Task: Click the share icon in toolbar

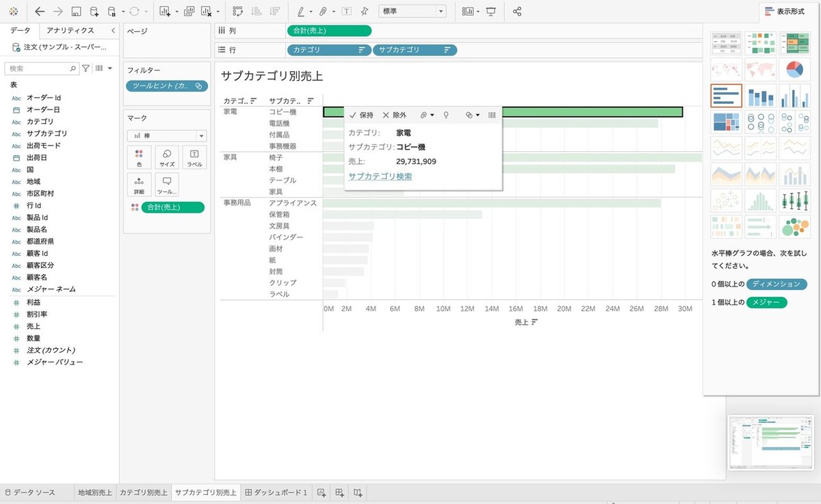Action: (517, 12)
